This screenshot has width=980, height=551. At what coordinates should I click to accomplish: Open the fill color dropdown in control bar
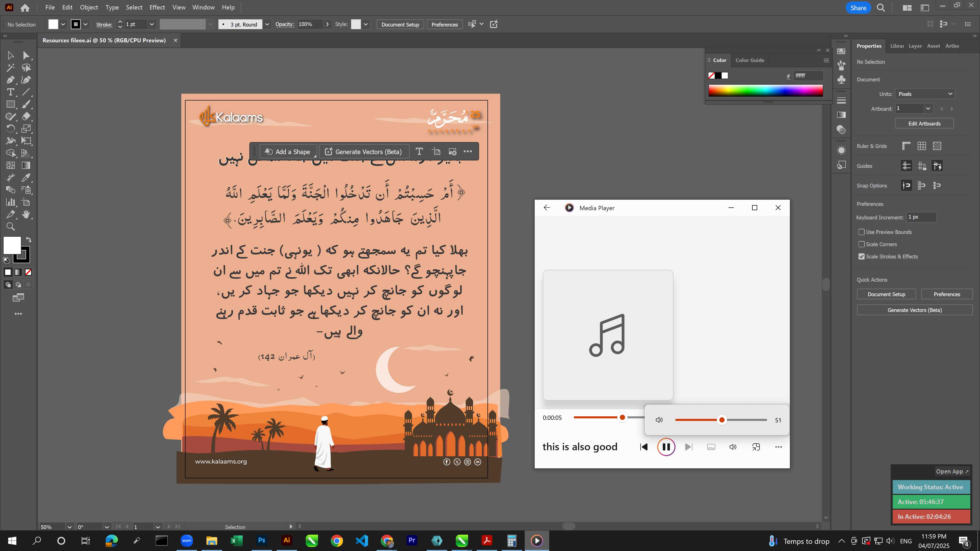63,24
